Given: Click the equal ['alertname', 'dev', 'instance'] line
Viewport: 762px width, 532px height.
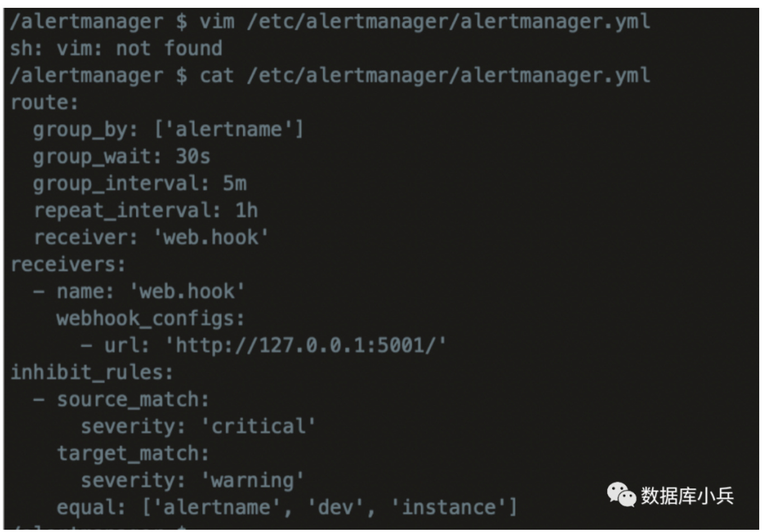Looking at the screenshot, I should click(x=286, y=507).
